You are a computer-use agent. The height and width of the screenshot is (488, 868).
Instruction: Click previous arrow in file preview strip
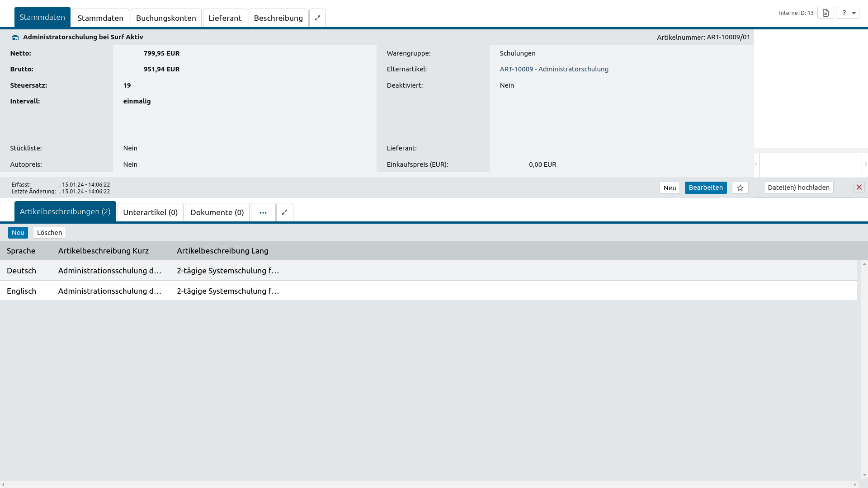point(756,164)
